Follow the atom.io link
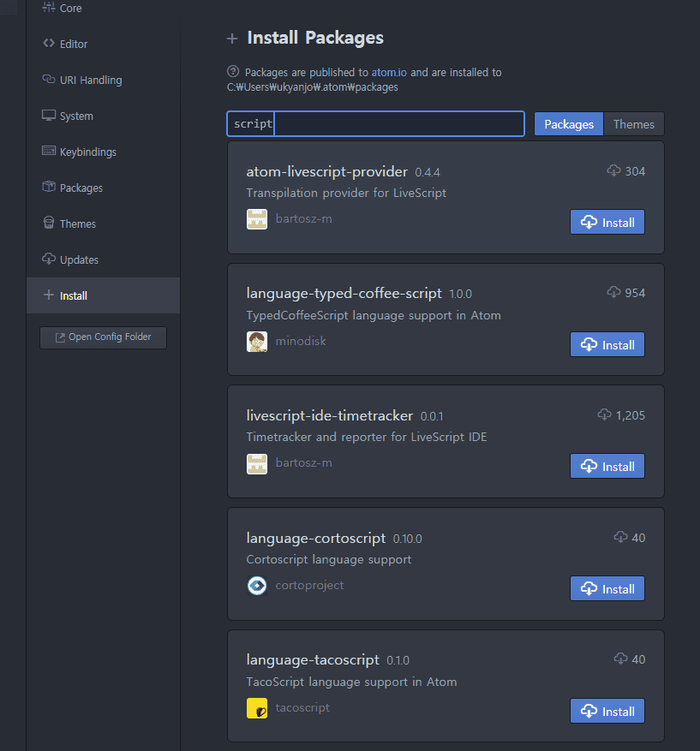This screenshot has width=700, height=751. click(389, 72)
